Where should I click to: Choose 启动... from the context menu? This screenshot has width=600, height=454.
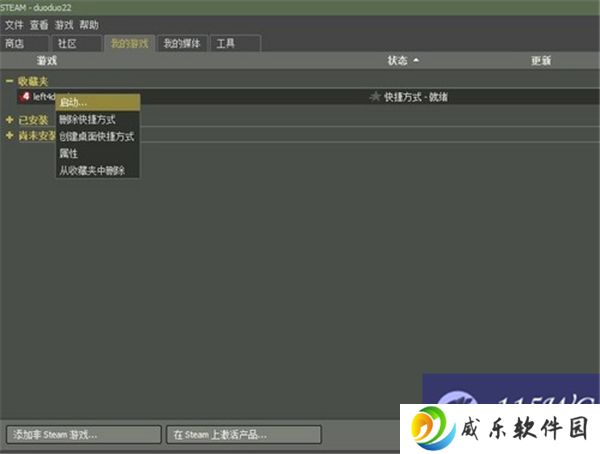98,103
